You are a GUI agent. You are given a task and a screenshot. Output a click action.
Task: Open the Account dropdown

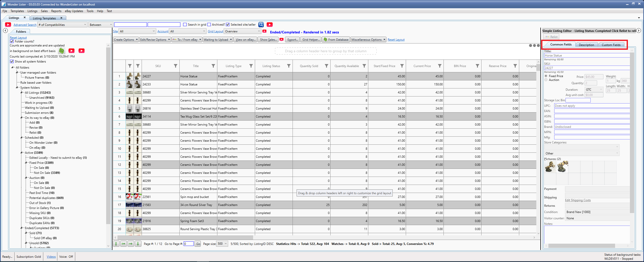pyautogui.click(x=188, y=31)
